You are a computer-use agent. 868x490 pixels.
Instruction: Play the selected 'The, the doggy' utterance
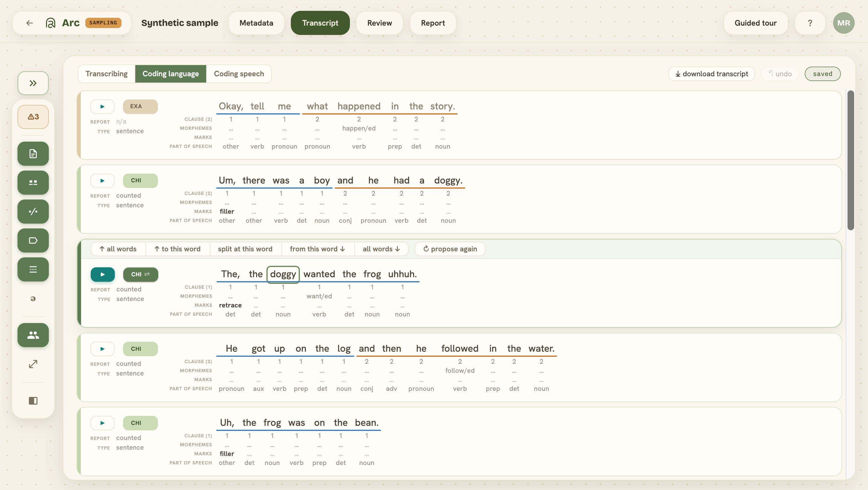[x=103, y=274]
